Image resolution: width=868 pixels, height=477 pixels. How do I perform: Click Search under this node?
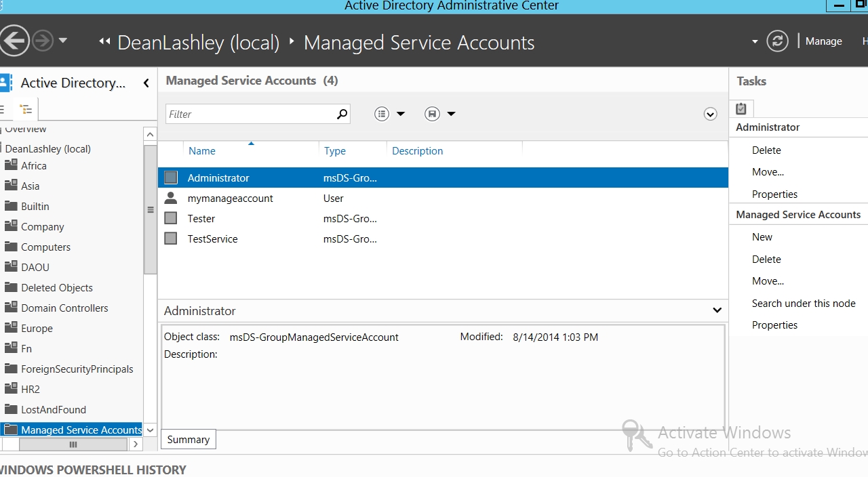[803, 304]
